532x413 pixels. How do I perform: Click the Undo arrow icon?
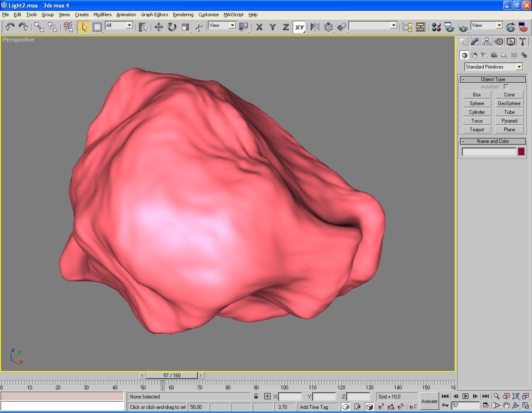tap(10, 27)
